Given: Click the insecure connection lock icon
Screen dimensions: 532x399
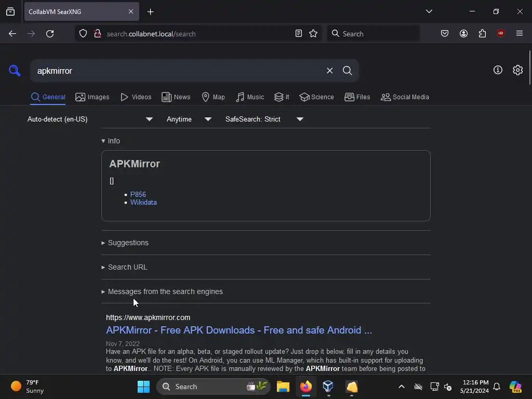Looking at the screenshot, I should tap(98, 34).
